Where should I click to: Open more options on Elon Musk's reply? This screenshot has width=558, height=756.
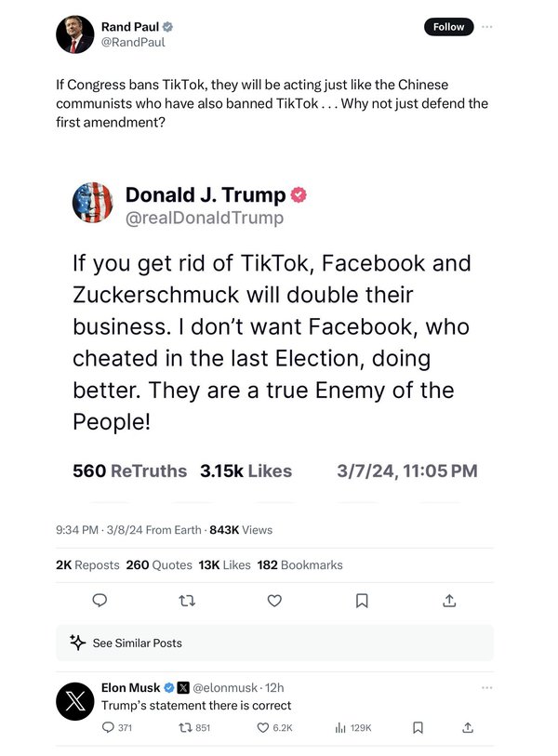click(487, 688)
